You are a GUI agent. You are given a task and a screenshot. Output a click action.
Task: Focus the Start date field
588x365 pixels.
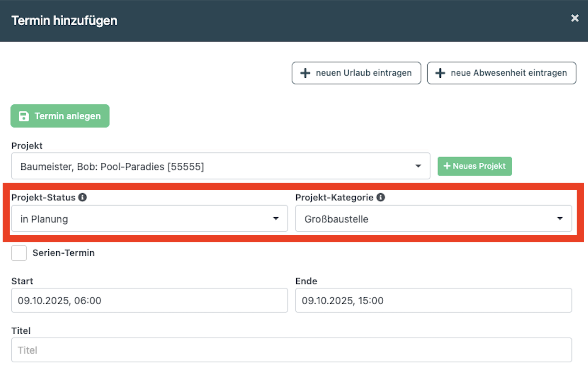pos(149,300)
